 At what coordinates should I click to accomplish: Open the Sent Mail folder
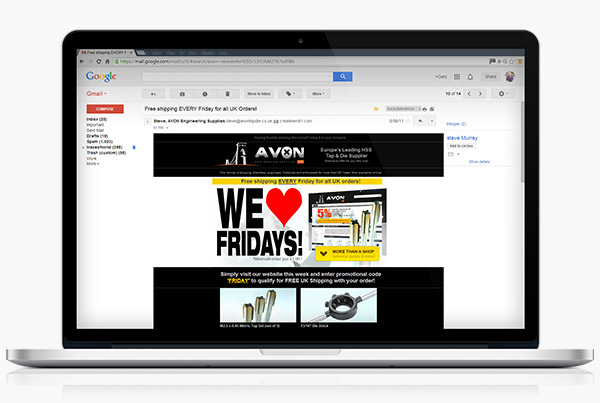click(95, 131)
